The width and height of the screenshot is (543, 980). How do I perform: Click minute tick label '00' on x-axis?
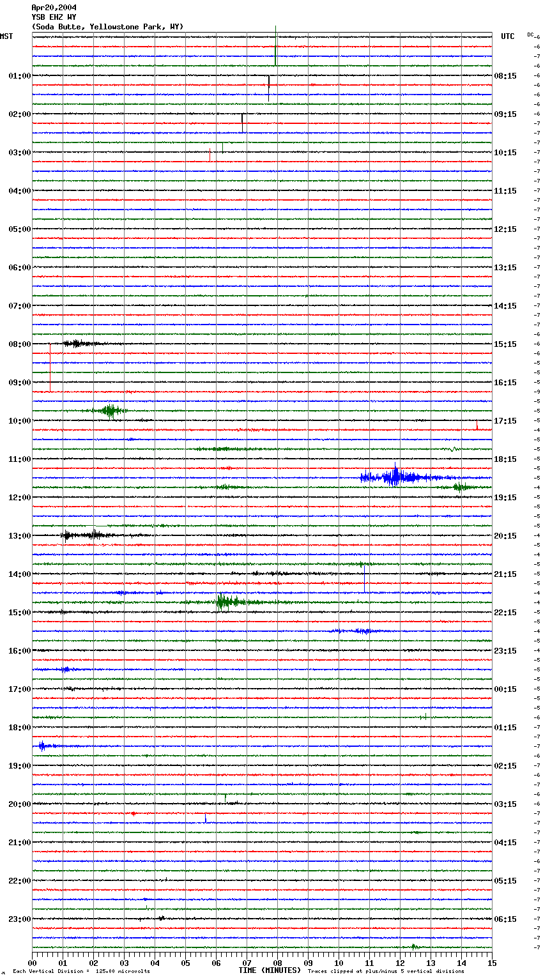pos(32,963)
